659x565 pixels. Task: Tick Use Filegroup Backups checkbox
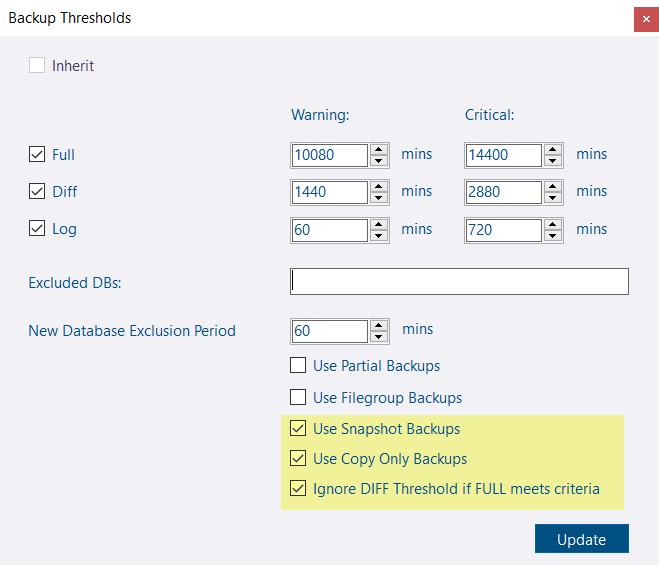click(x=298, y=397)
